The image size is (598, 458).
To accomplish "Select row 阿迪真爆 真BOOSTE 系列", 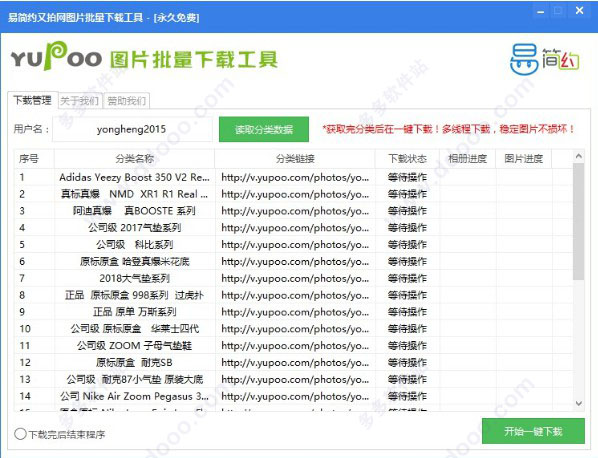I will (x=294, y=211).
